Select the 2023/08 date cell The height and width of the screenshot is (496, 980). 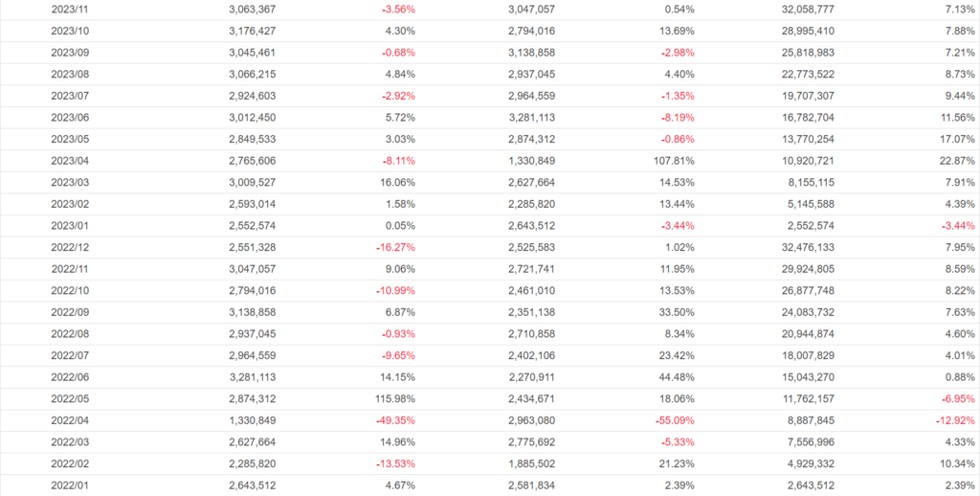(70, 74)
